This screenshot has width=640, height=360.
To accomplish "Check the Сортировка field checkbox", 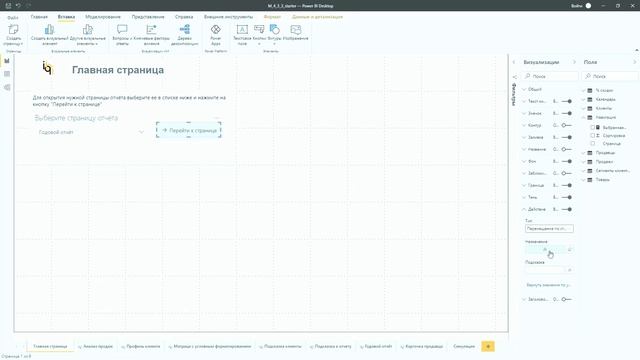I will click(x=593, y=136).
